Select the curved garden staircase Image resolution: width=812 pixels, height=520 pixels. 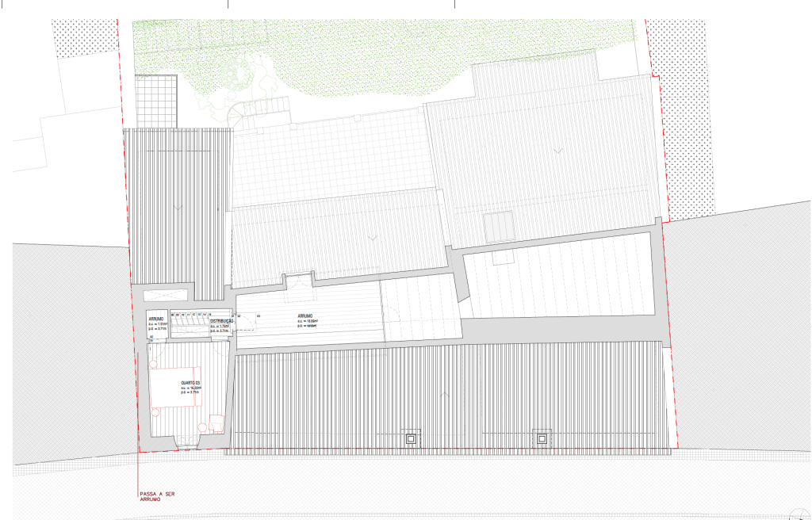pyautogui.click(x=237, y=119)
